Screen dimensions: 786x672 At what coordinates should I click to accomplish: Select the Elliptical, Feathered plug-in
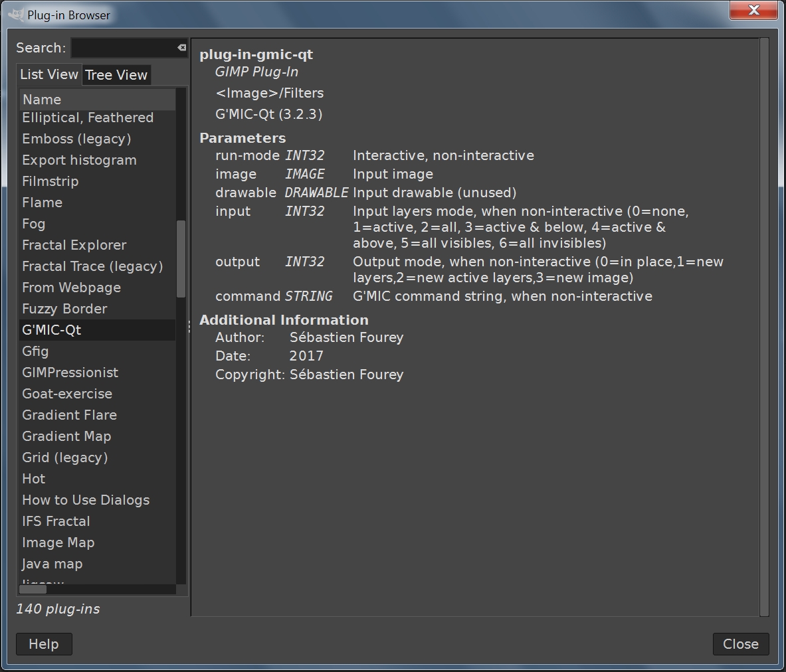click(x=98, y=118)
